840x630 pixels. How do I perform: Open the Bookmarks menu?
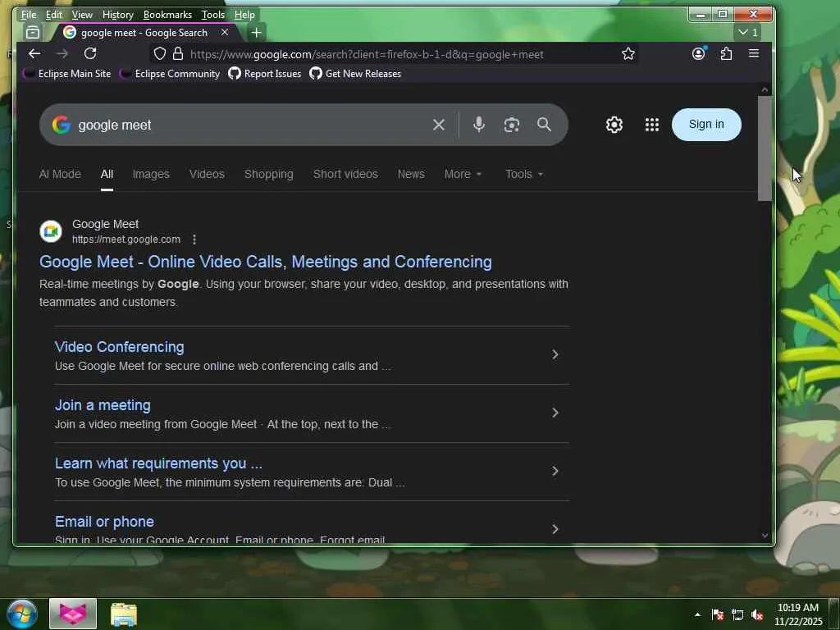[x=167, y=15]
